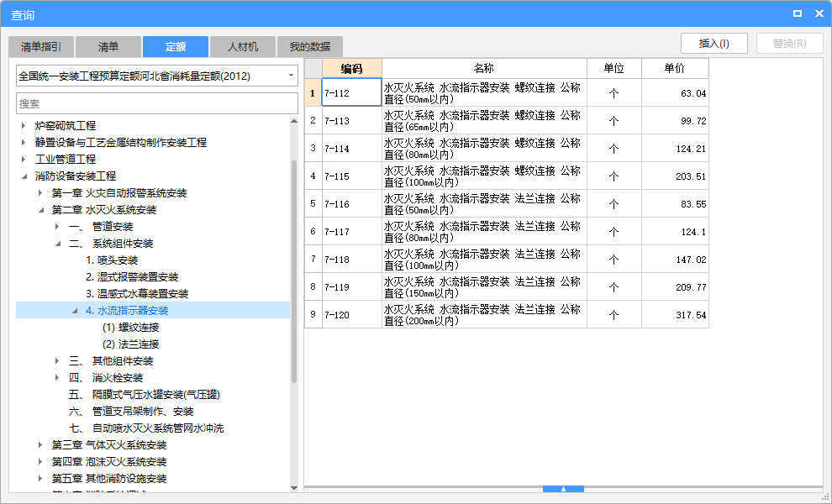Expand the 炉窑砌筑工程 tree node
Viewport: 832px width, 504px height.
(x=24, y=126)
